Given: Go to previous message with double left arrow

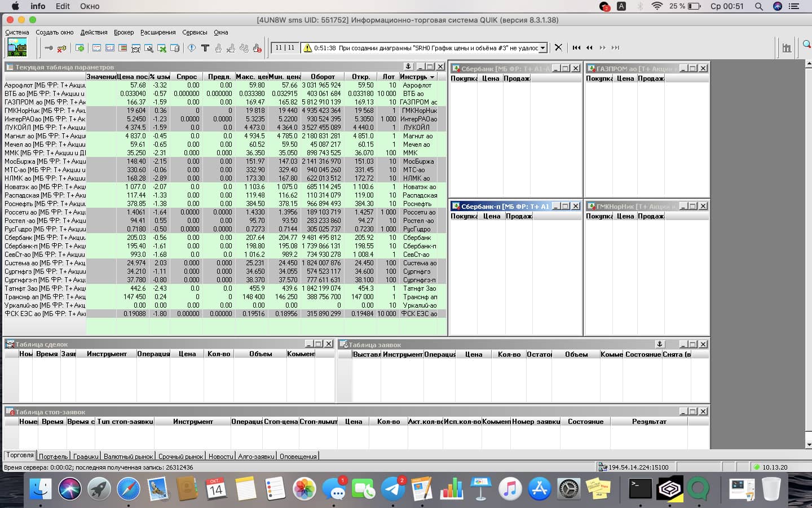Looking at the screenshot, I should click(589, 47).
